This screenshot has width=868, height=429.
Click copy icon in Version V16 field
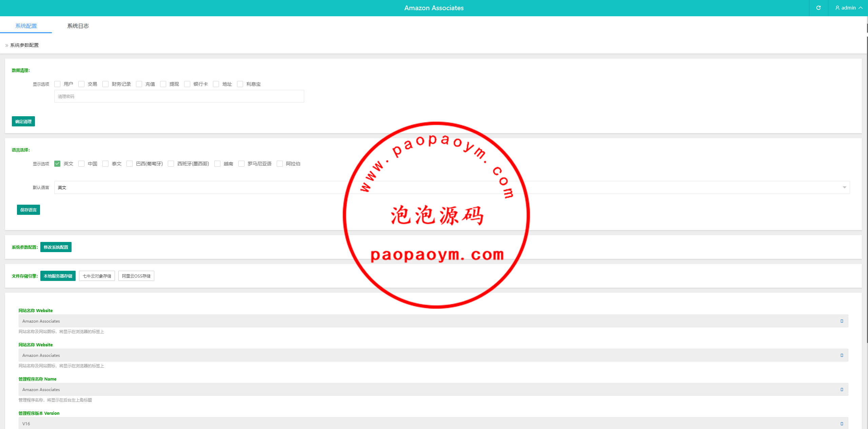842,424
